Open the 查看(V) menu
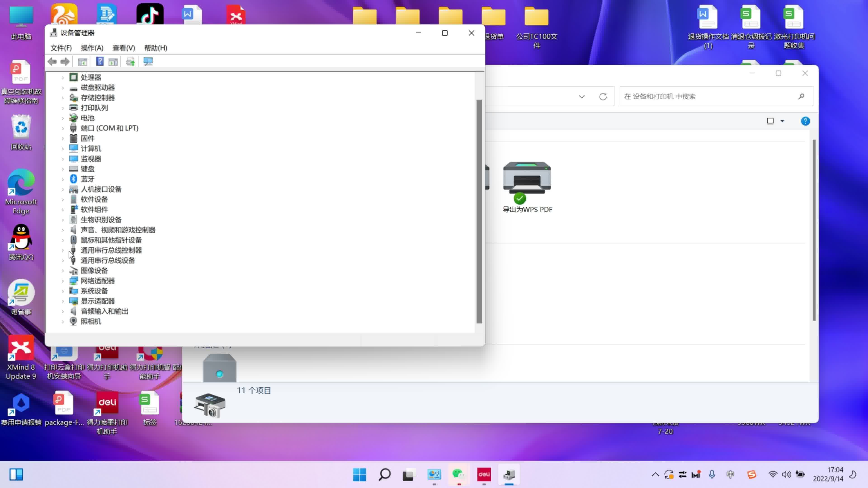Image resolution: width=868 pixels, height=488 pixels. (x=124, y=48)
